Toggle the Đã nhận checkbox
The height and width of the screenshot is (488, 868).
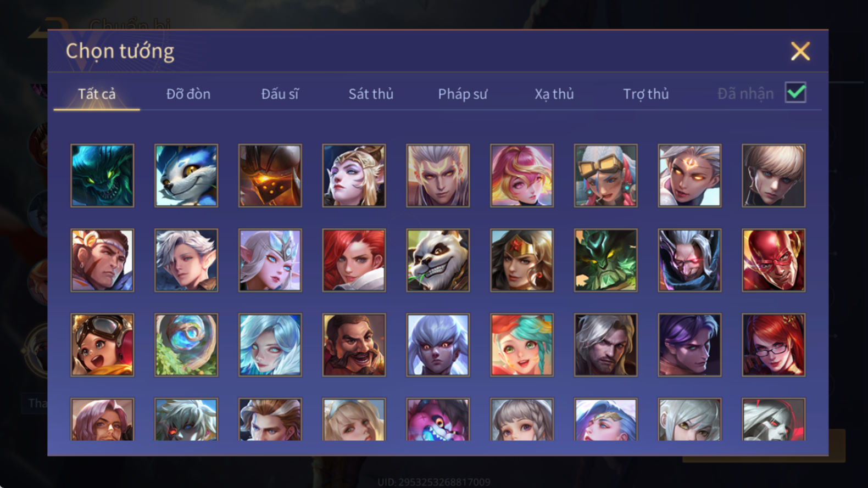(x=795, y=93)
